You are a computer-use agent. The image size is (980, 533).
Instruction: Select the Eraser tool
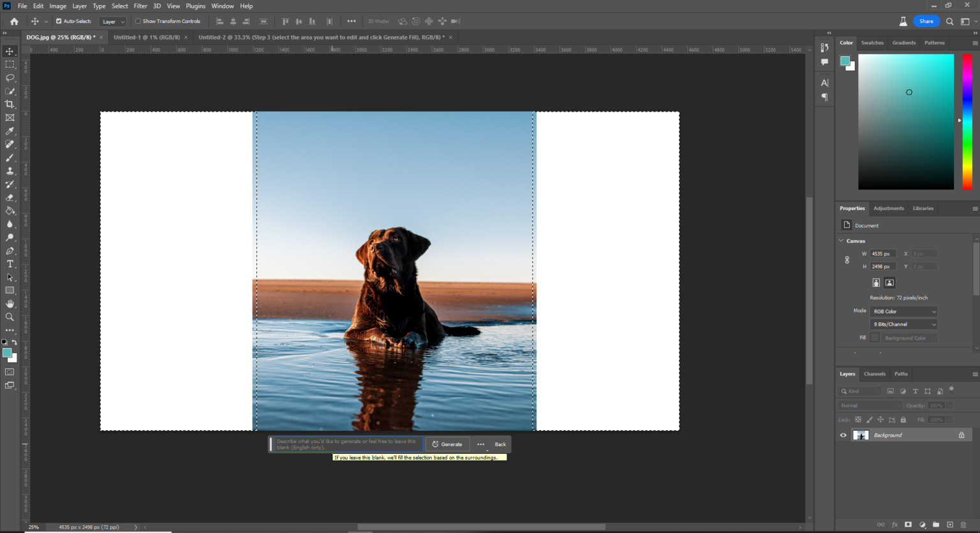10,198
